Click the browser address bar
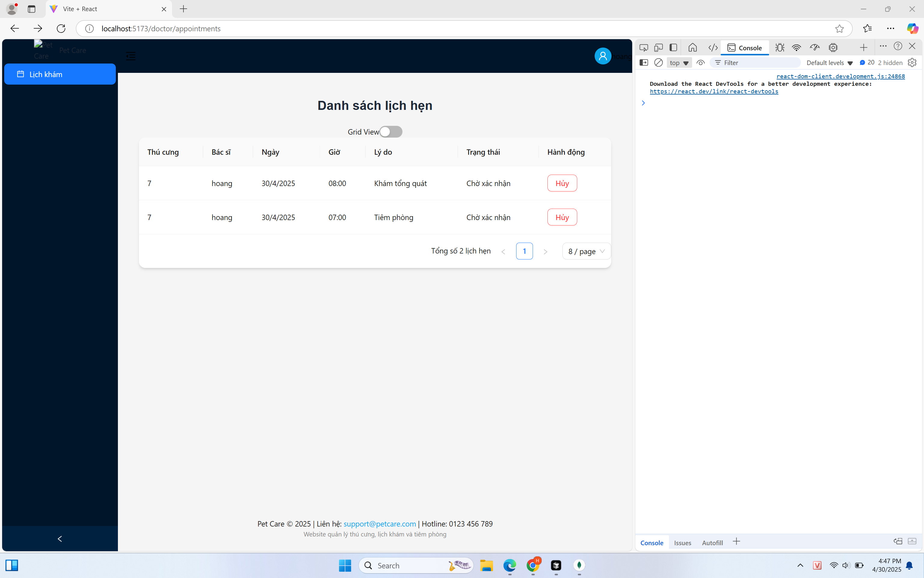The height and width of the screenshot is (578, 924). 464,29
